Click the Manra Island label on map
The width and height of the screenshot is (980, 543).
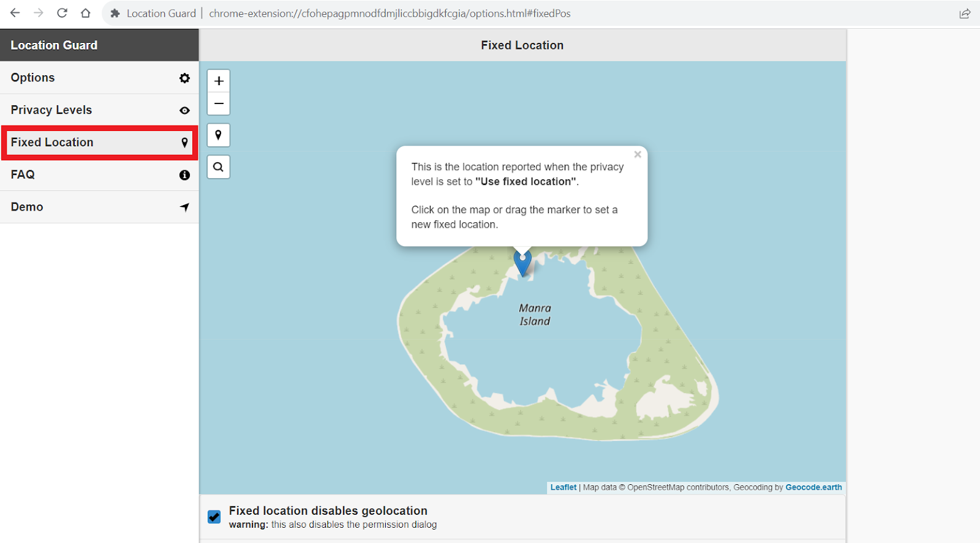[535, 315]
